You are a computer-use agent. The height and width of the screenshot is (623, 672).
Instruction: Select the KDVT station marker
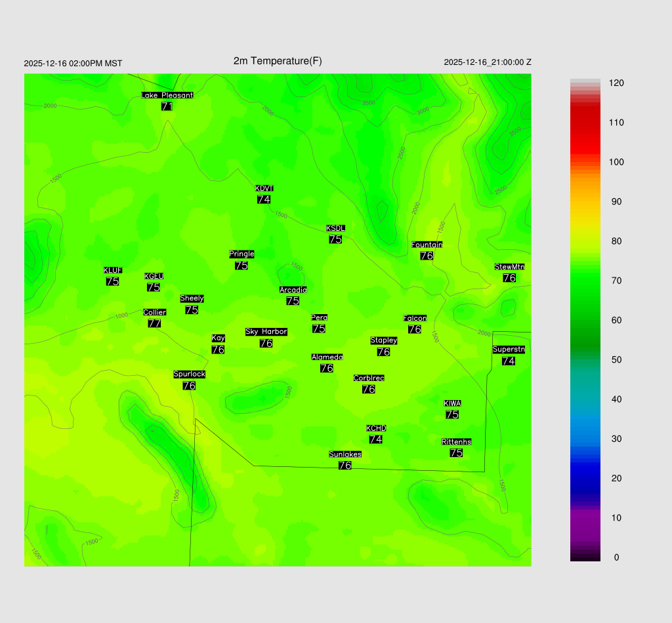pos(264,189)
